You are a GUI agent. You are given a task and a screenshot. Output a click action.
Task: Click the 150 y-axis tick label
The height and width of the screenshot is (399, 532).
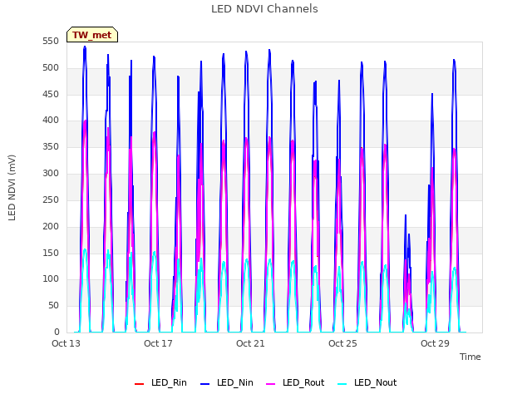[51, 253]
